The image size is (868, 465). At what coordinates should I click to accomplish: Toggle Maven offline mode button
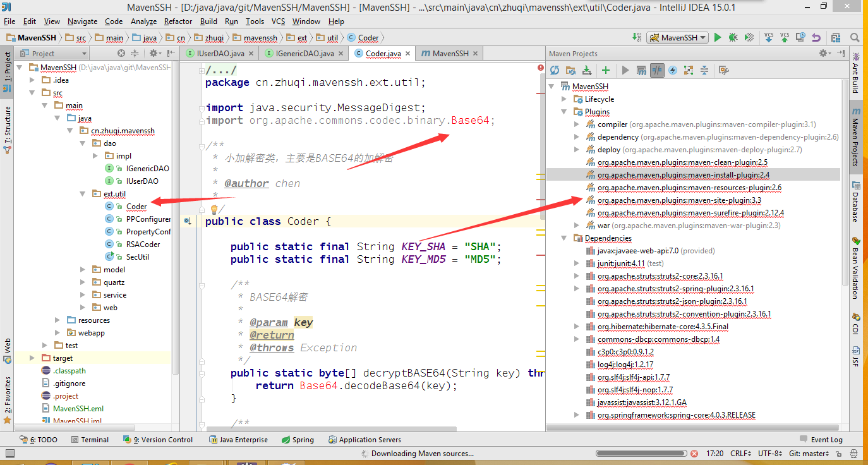[x=658, y=70]
